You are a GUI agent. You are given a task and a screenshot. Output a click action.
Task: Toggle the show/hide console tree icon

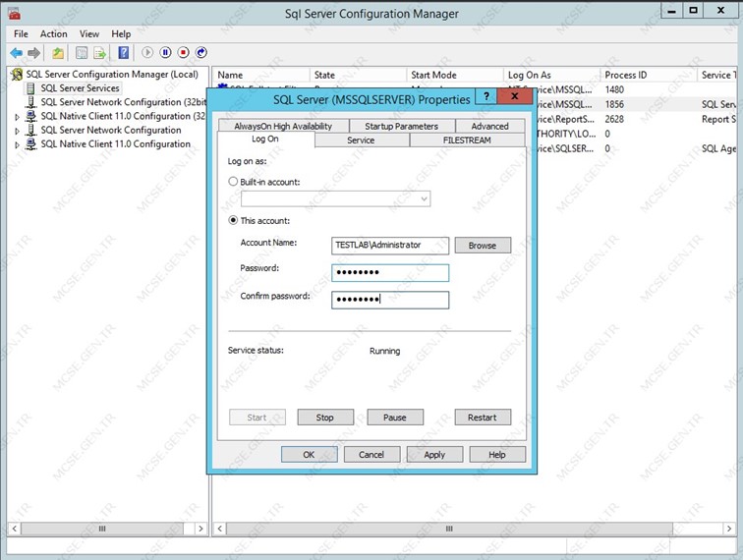click(82, 53)
